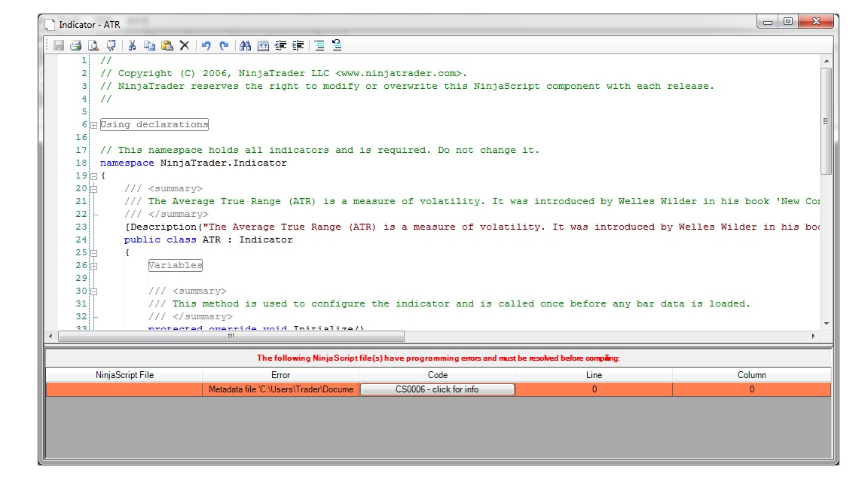Click the red programming errors message
Screen dimensions: 868x488
439,358
